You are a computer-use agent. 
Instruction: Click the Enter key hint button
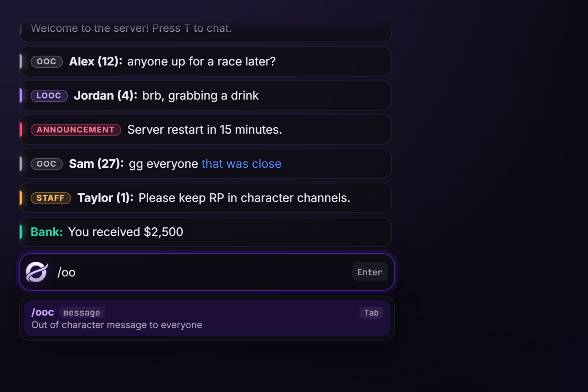pos(370,272)
